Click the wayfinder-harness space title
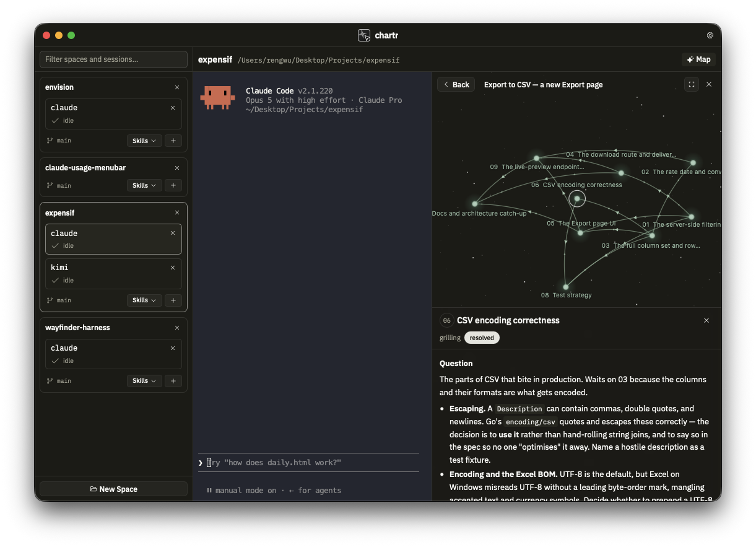This screenshot has width=756, height=547. (x=77, y=328)
